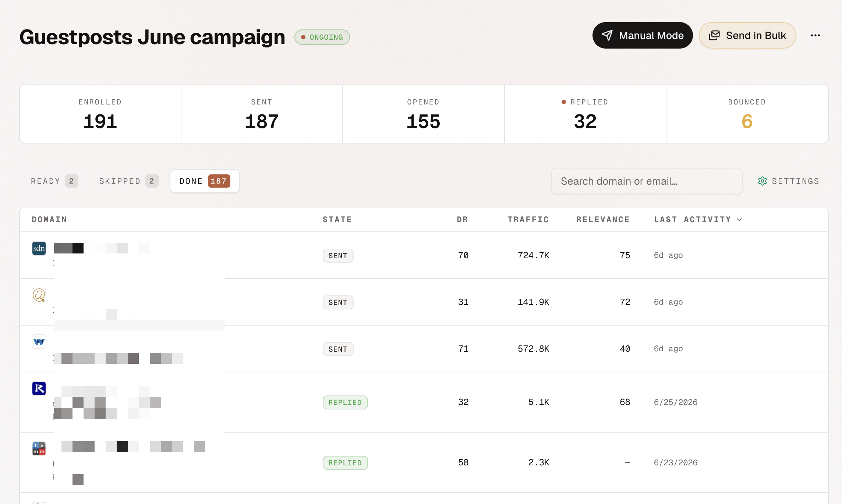Click the orange @ favicon in the second row
The width and height of the screenshot is (842, 504).
(x=39, y=295)
